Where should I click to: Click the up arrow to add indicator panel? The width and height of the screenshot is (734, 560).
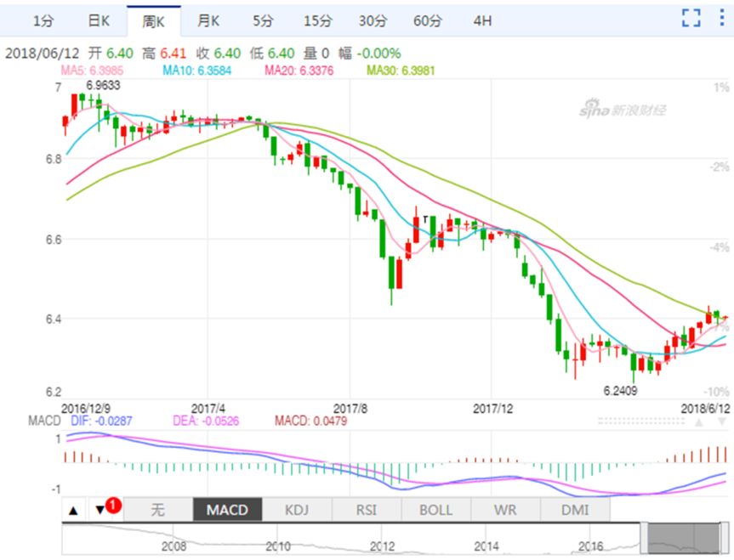coord(73,510)
